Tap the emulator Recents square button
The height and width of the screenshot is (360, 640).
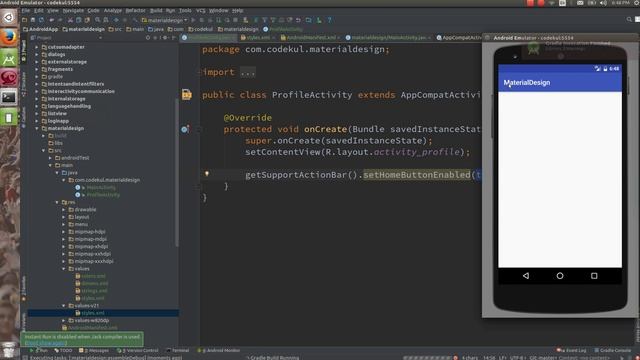click(594, 276)
